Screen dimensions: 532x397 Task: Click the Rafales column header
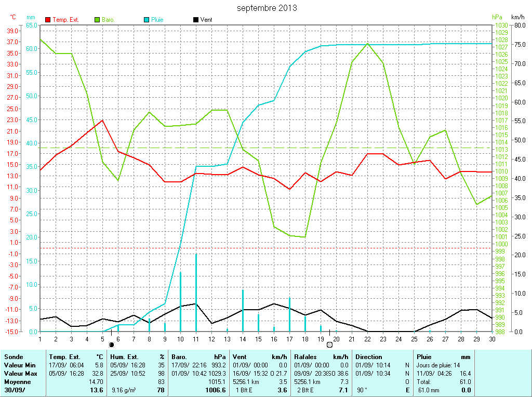tap(306, 357)
